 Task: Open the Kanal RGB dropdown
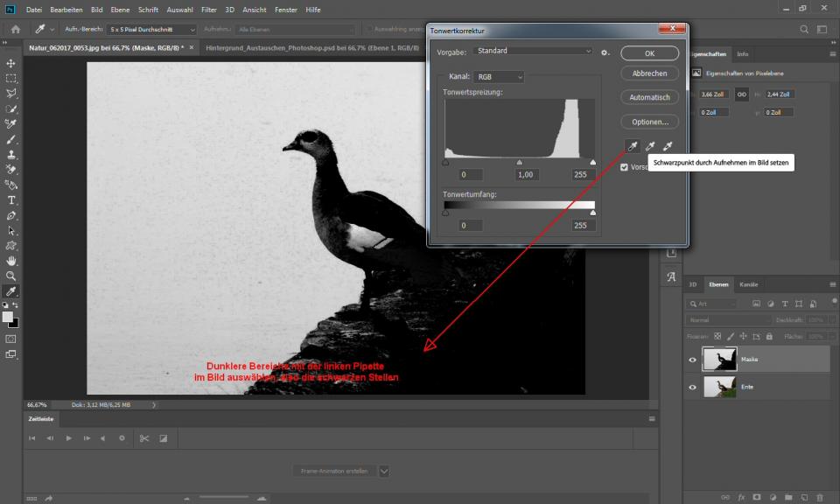(499, 77)
